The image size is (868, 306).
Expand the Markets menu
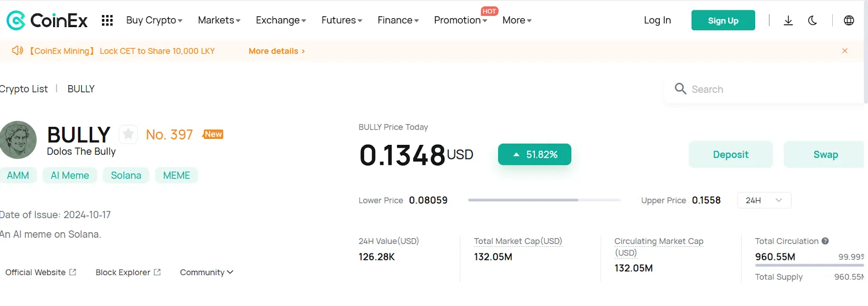tap(219, 20)
